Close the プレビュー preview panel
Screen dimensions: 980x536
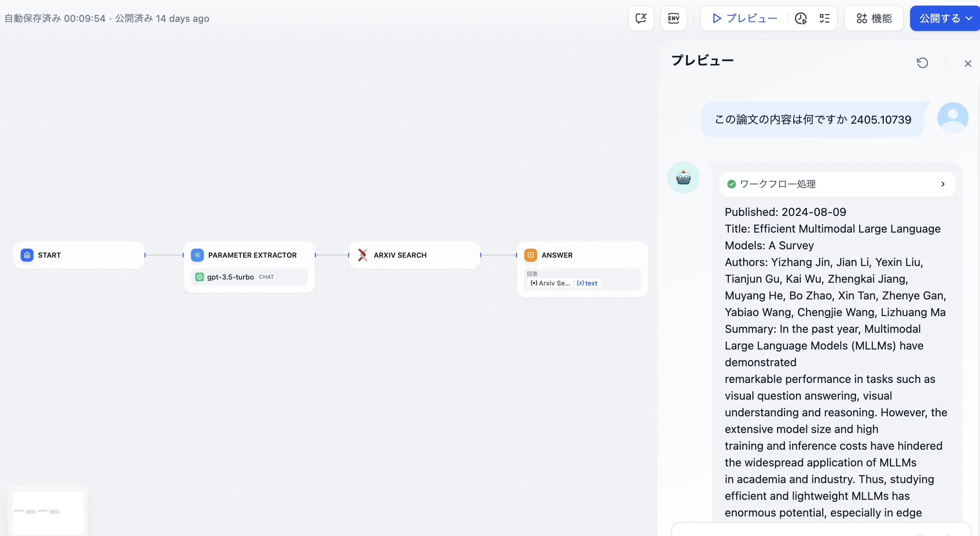click(x=968, y=64)
